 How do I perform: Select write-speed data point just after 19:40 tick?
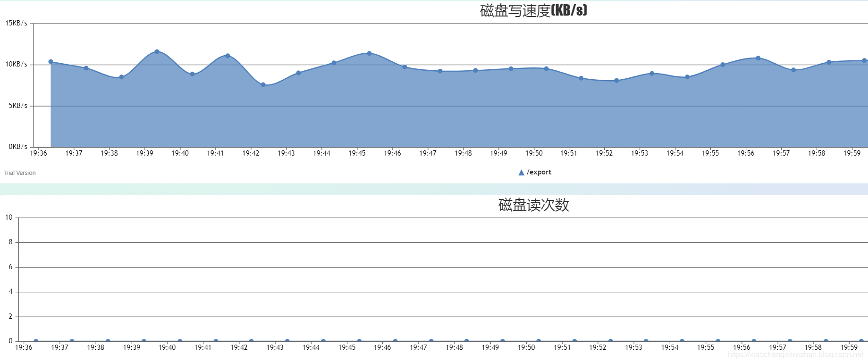click(x=192, y=74)
